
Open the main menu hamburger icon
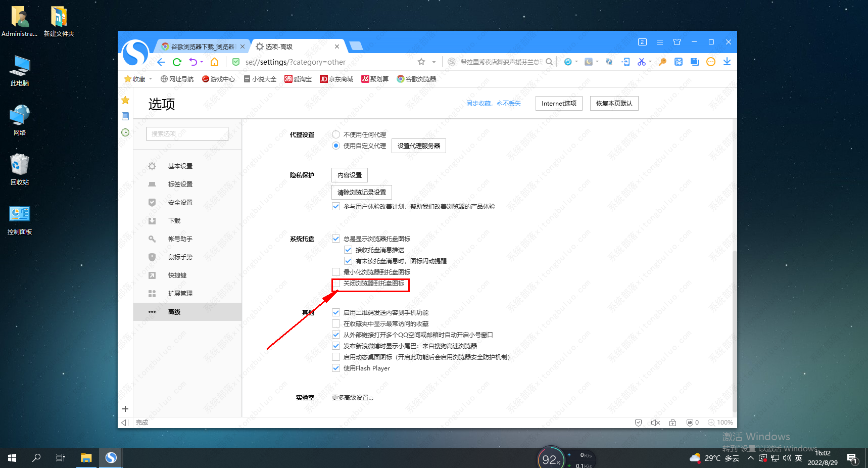pyautogui.click(x=660, y=42)
